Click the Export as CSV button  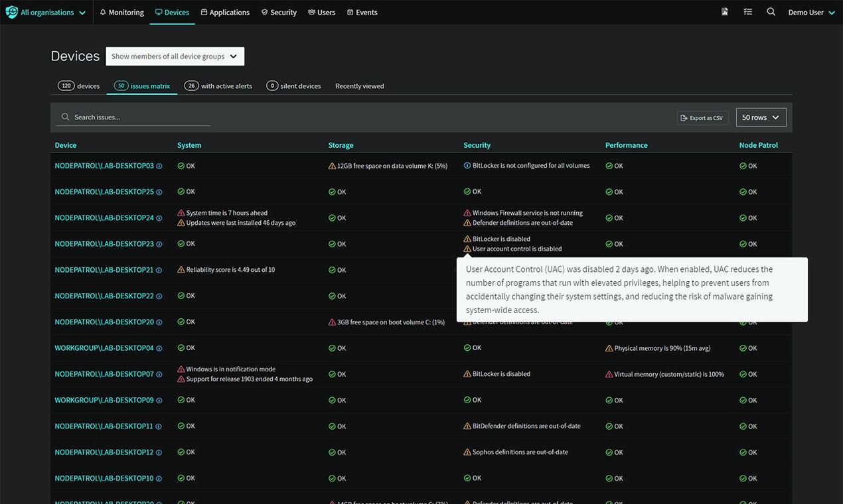(702, 117)
